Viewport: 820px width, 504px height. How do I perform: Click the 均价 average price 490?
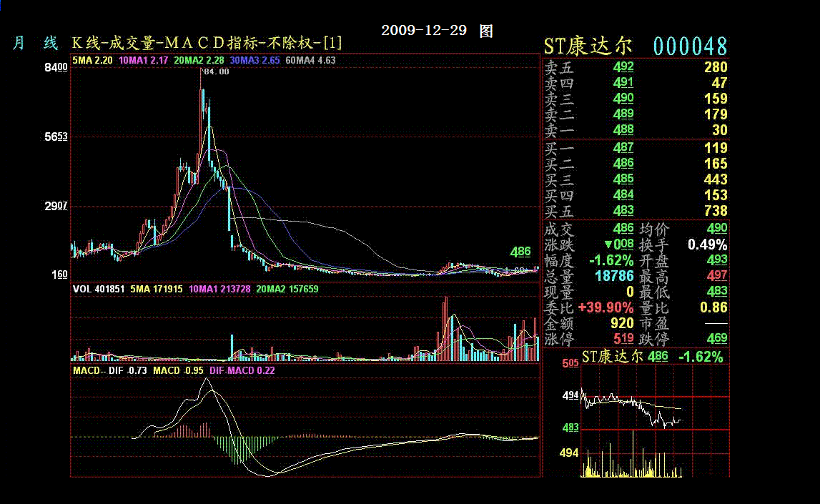[x=717, y=229]
